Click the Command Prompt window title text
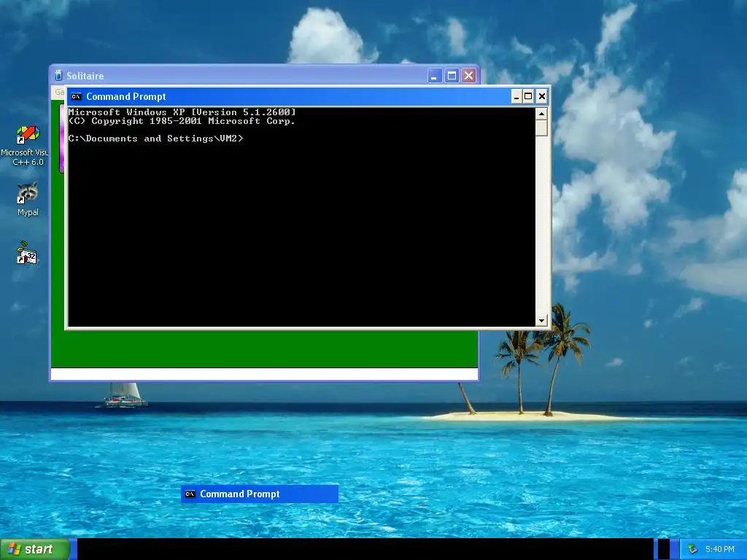Image resolution: width=747 pixels, height=560 pixels. (x=125, y=97)
